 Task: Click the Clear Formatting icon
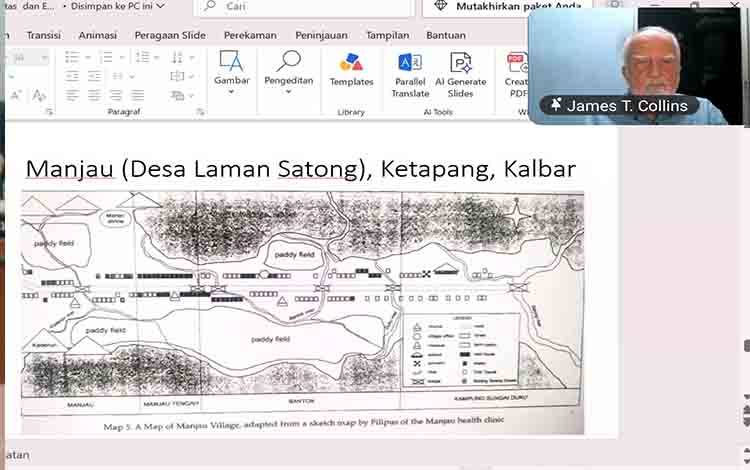[x=39, y=95]
